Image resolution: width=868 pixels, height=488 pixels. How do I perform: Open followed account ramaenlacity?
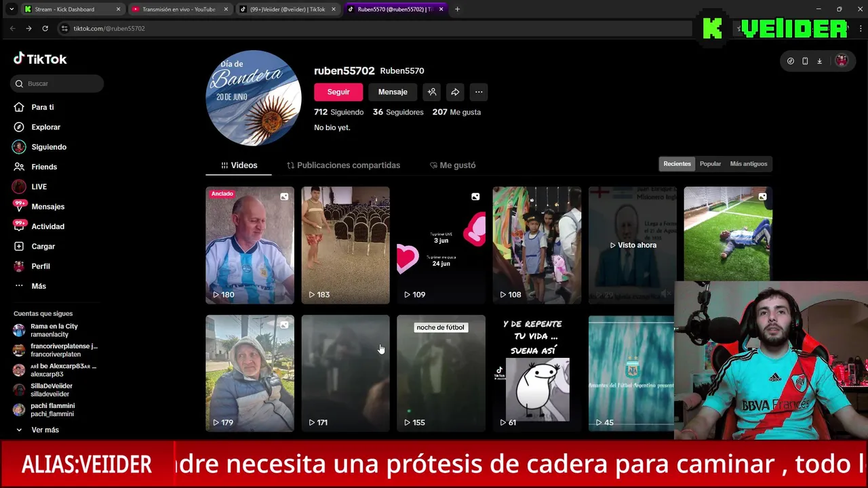pyautogui.click(x=54, y=330)
